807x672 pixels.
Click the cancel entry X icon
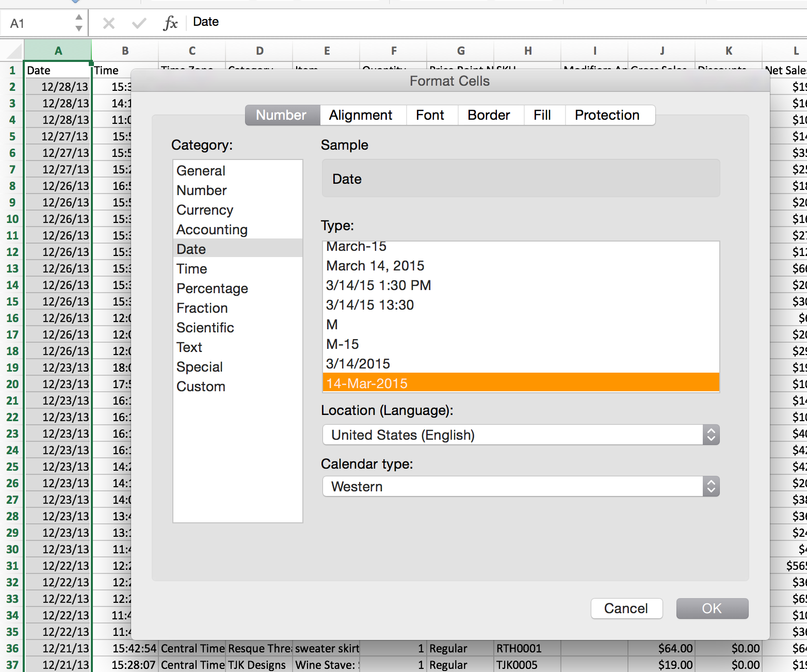point(108,23)
